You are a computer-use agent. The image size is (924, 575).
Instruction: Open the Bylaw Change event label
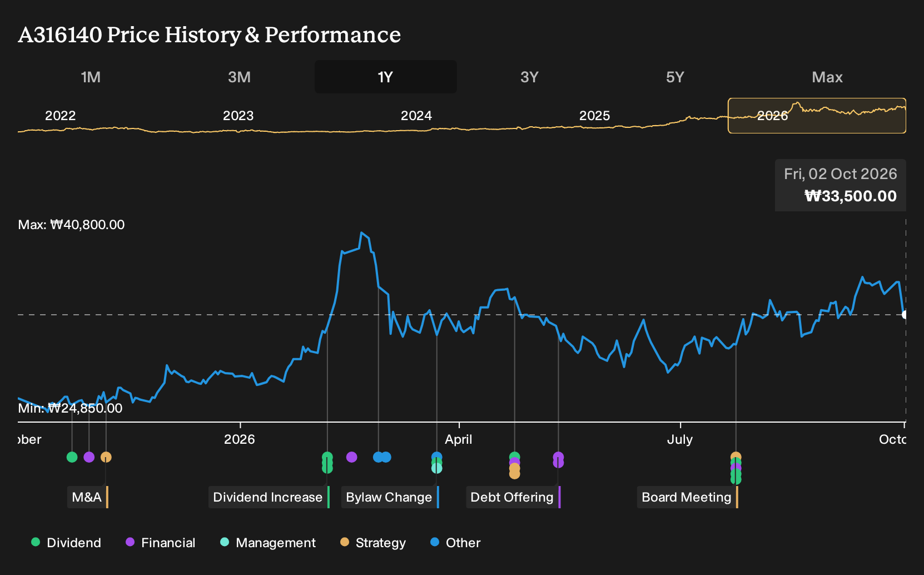pyautogui.click(x=390, y=497)
